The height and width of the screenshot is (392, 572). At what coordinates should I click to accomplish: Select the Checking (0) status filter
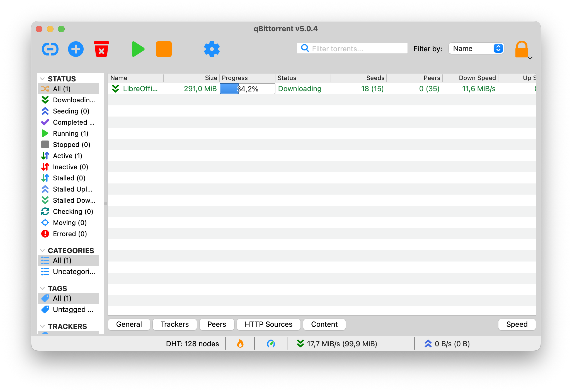pyautogui.click(x=68, y=212)
